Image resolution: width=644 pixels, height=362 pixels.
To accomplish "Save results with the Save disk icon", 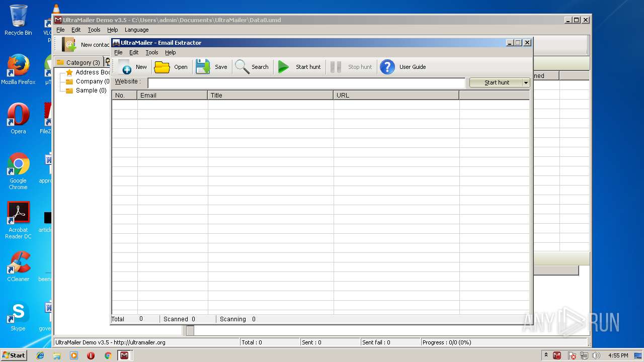I will pos(203,67).
